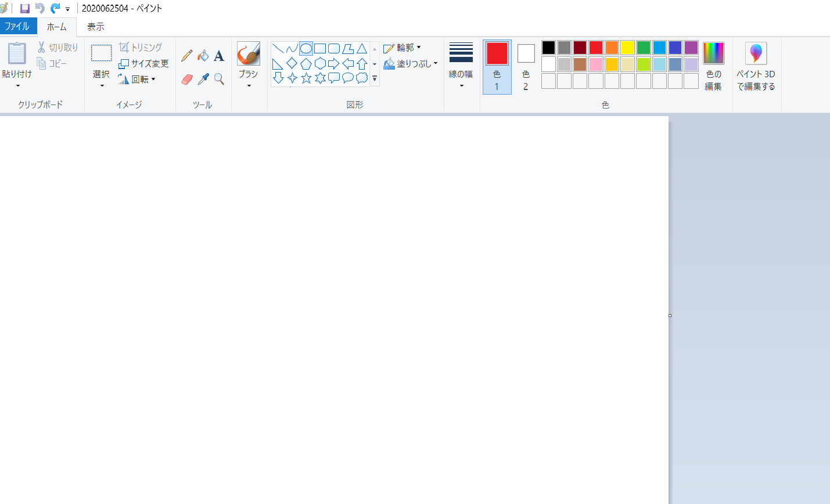Image resolution: width=830 pixels, height=504 pixels.
Task: Select the Eraser tool
Action: (x=187, y=79)
